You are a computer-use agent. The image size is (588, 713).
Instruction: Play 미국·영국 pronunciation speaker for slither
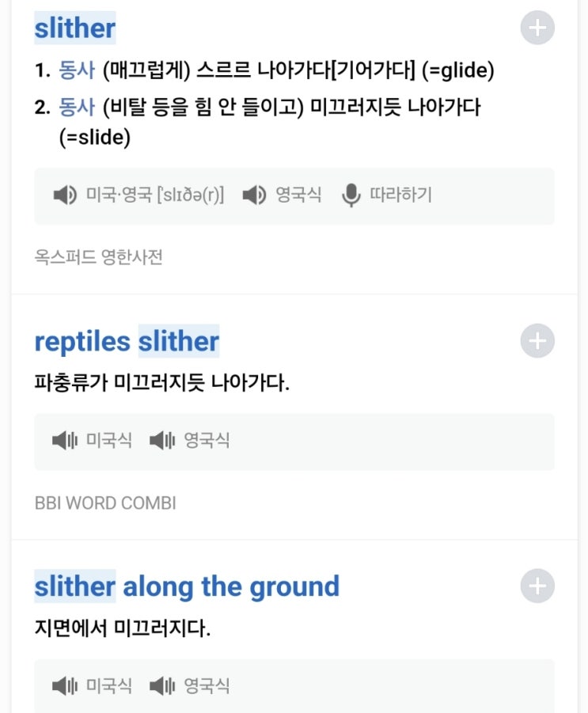(65, 195)
